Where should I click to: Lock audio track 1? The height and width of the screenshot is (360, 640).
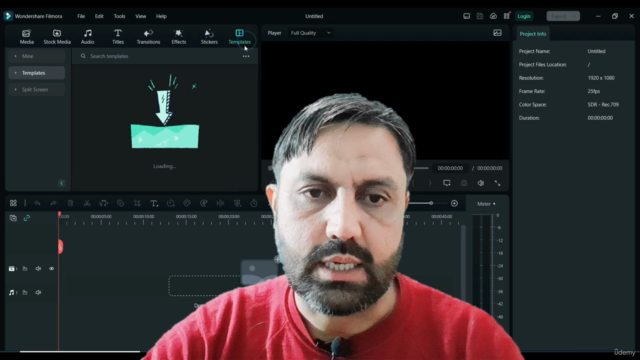click(x=25, y=292)
